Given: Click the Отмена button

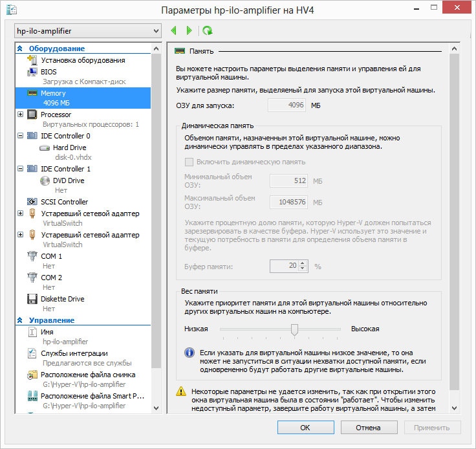Looking at the screenshot, I should [367, 427].
